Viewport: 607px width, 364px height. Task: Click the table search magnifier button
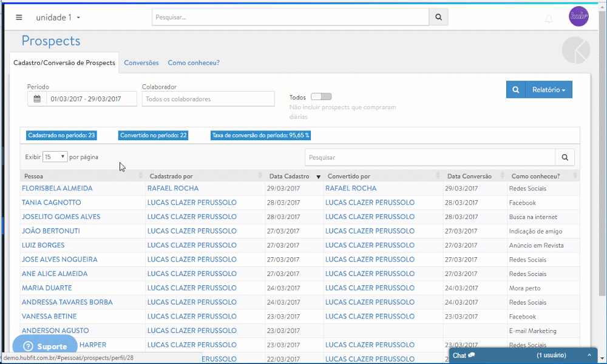tap(565, 158)
